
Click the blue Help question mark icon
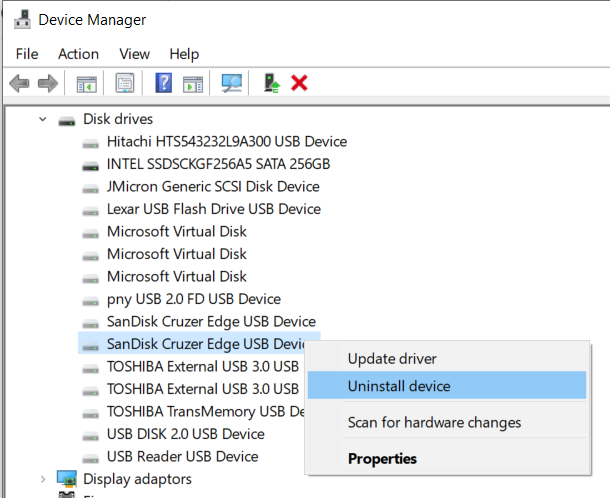pyautogui.click(x=164, y=83)
